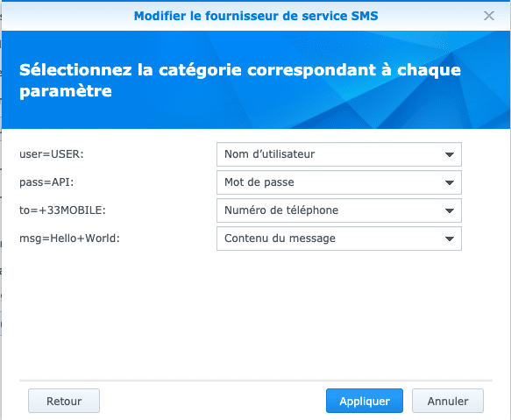This screenshot has height=420, width=511.
Task: Expand the user=USER category dropdown arrow
Action: point(450,154)
